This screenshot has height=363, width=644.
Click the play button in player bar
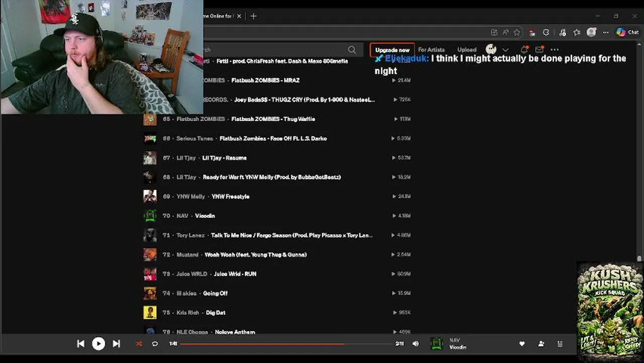click(98, 344)
